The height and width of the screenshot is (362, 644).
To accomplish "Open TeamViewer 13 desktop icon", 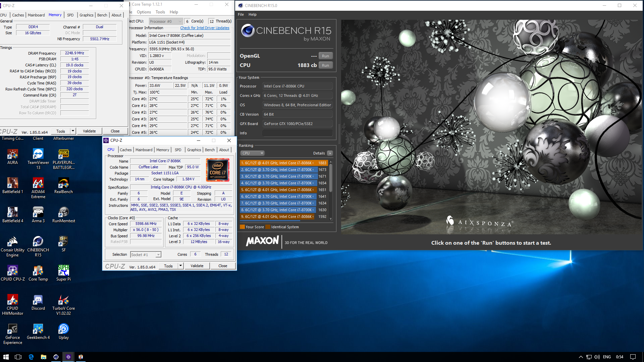I will tap(38, 159).
